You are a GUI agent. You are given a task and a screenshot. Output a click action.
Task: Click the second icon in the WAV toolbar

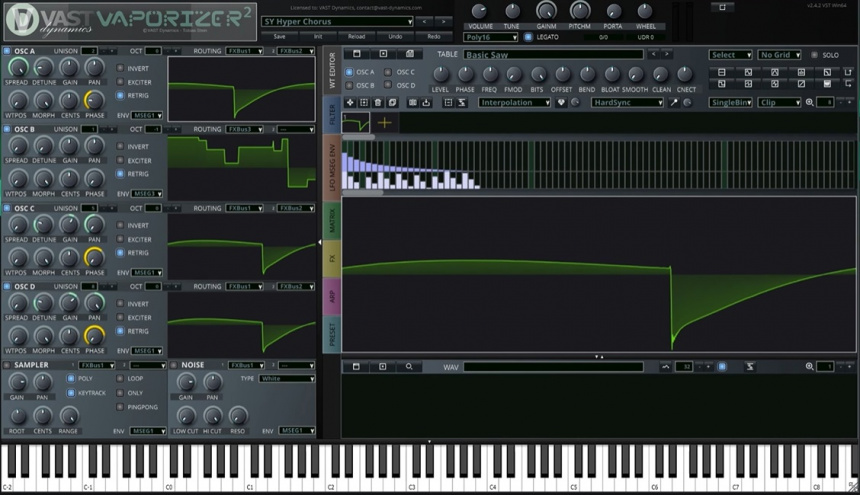(383, 366)
